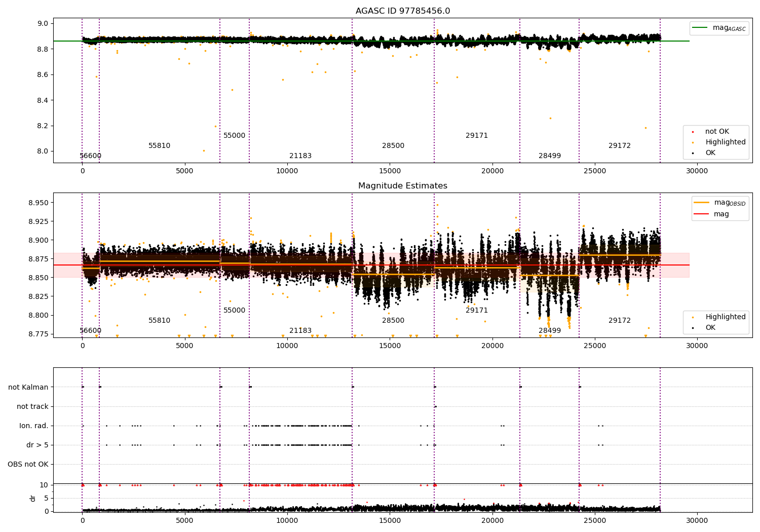Click obsid label 28500 in the AGASC ID plot

(393, 146)
